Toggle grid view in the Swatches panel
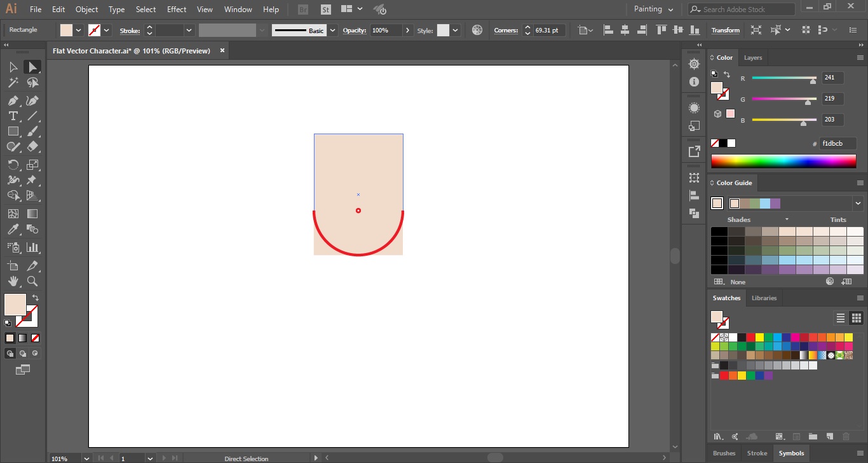The image size is (868, 463). tap(856, 317)
